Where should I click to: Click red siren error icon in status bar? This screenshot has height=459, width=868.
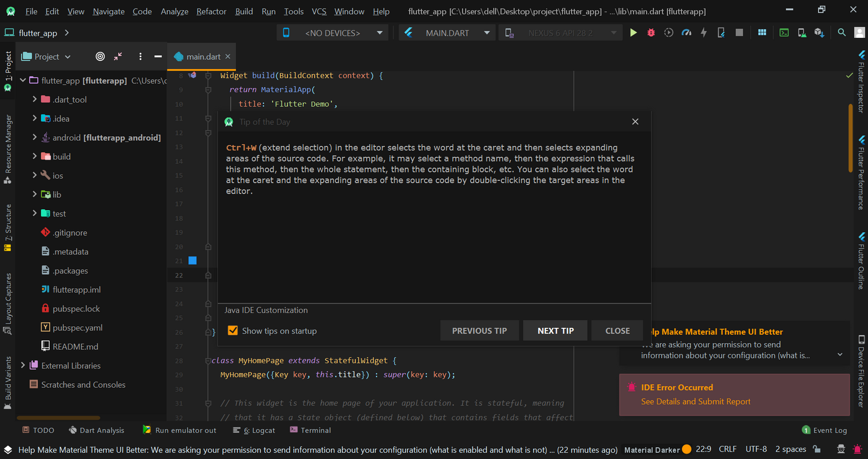click(x=858, y=449)
